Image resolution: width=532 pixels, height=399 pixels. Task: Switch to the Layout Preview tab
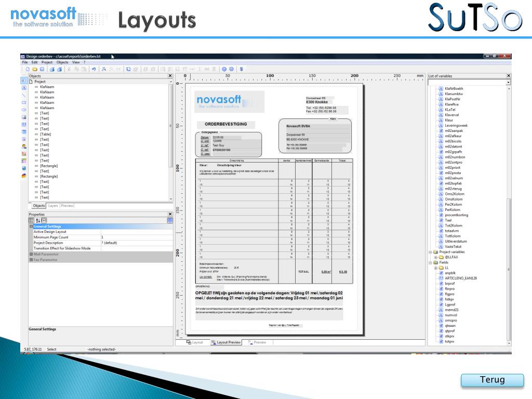[226, 342]
